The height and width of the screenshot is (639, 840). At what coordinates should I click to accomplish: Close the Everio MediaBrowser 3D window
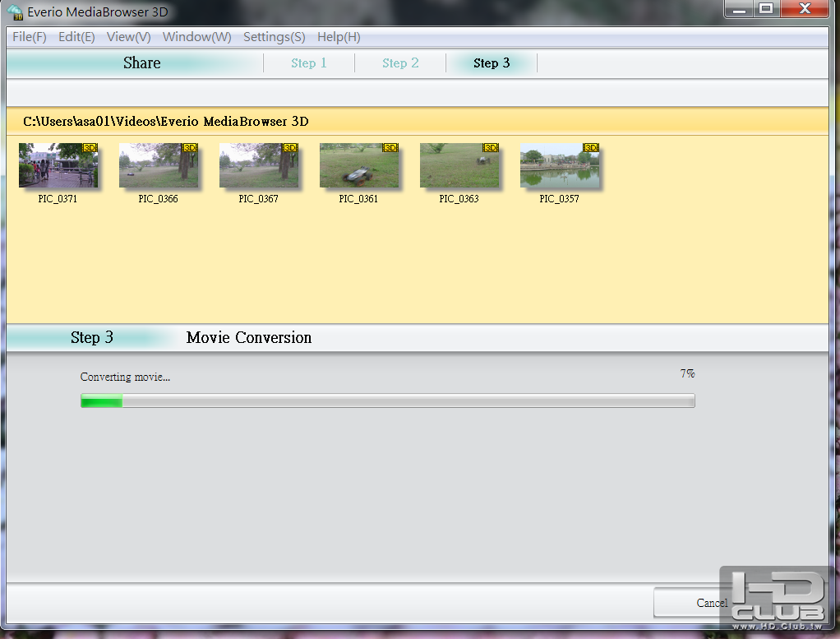(805, 9)
